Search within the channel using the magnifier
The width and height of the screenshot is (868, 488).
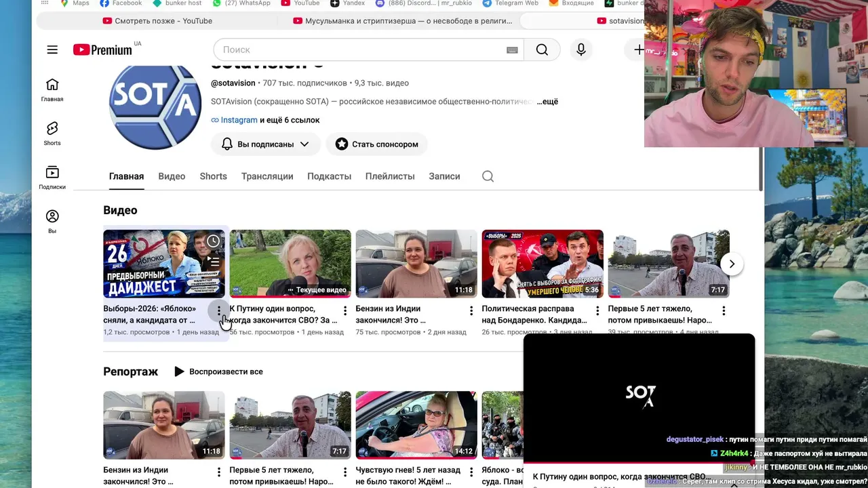click(x=488, y=176)
